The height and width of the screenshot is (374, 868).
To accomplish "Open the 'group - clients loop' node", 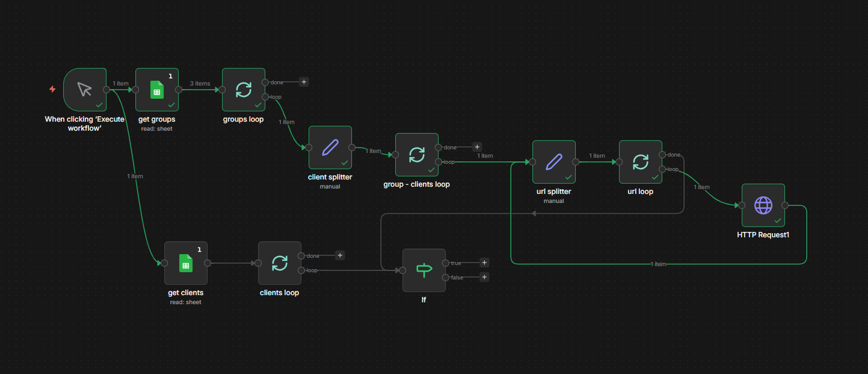I will 417,155.
